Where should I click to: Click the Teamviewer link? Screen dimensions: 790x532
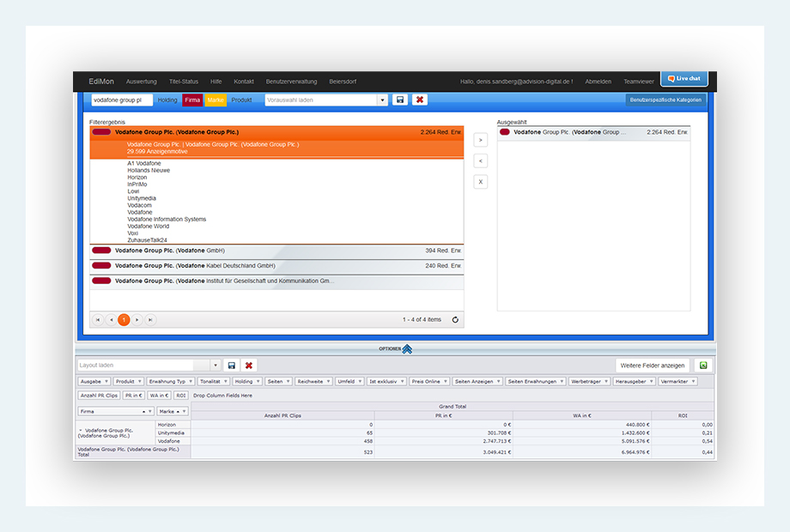639,82
